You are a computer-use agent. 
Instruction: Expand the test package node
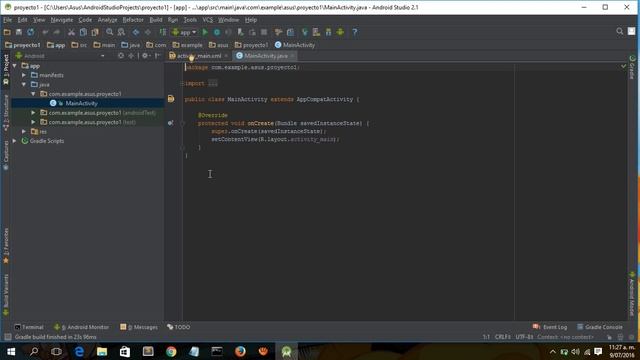[33, 122]
